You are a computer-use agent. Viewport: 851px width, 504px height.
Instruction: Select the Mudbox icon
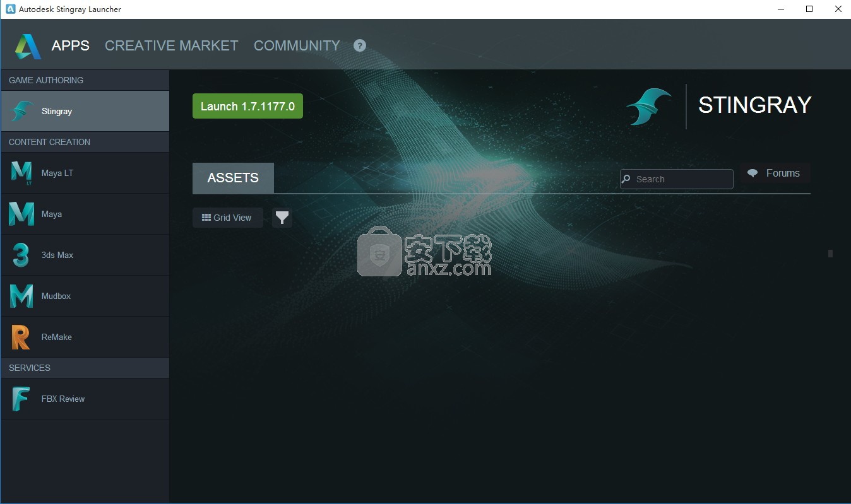point(21,296)
